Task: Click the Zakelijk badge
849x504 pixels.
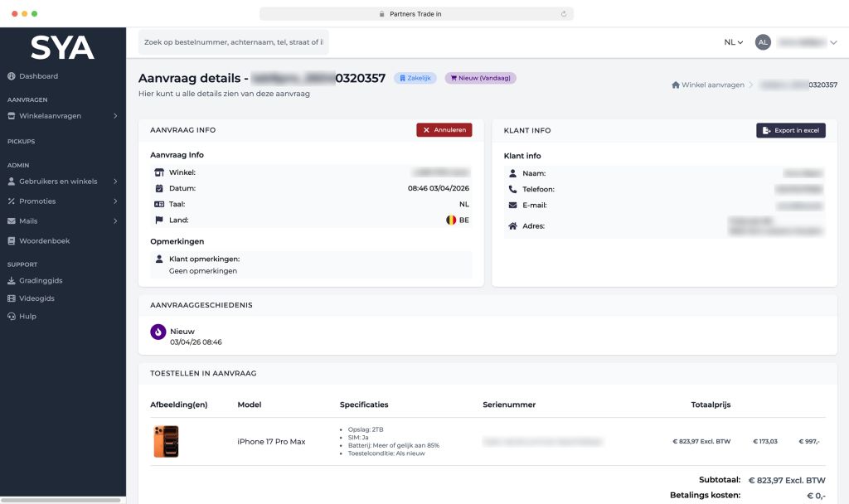Action: pyautogui.click(x=415, y=78)
